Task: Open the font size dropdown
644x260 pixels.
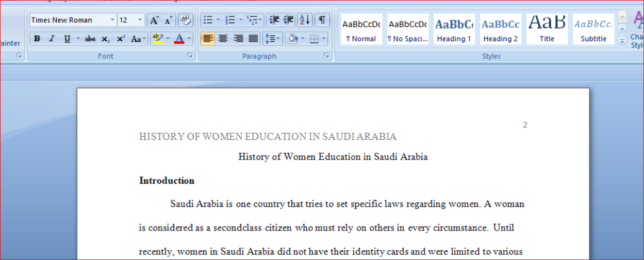Action: click(x=140, y=20)
